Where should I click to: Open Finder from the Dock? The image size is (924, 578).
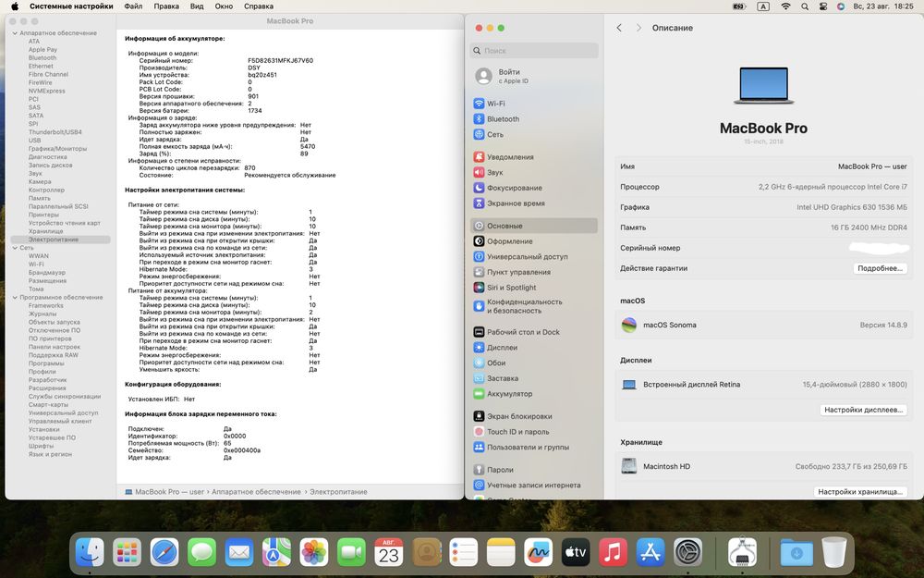90,553
